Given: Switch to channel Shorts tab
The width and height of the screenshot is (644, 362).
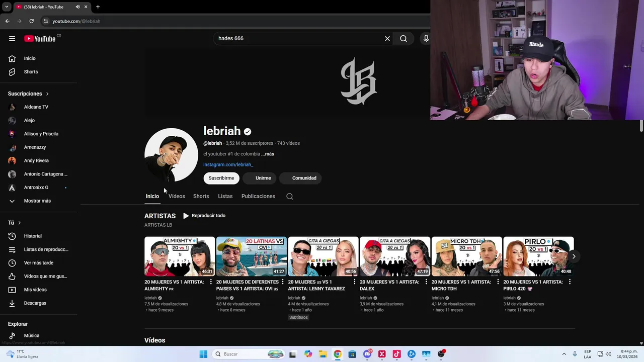Looking at the screenshot, I should [201, 197].
